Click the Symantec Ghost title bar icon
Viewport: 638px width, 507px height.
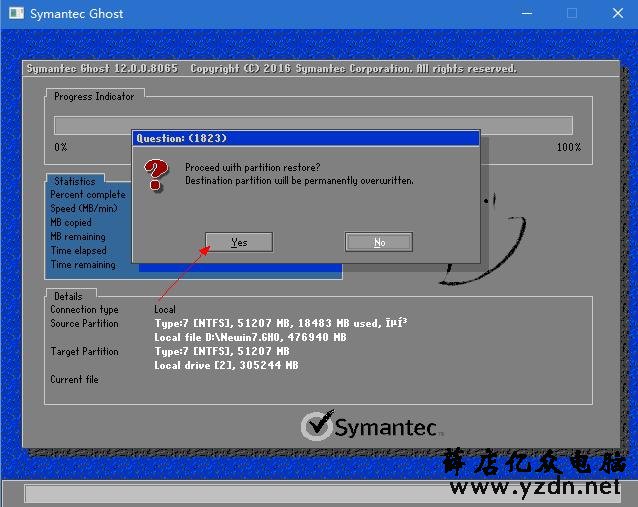pyautogui.click(x=16, y=13)
